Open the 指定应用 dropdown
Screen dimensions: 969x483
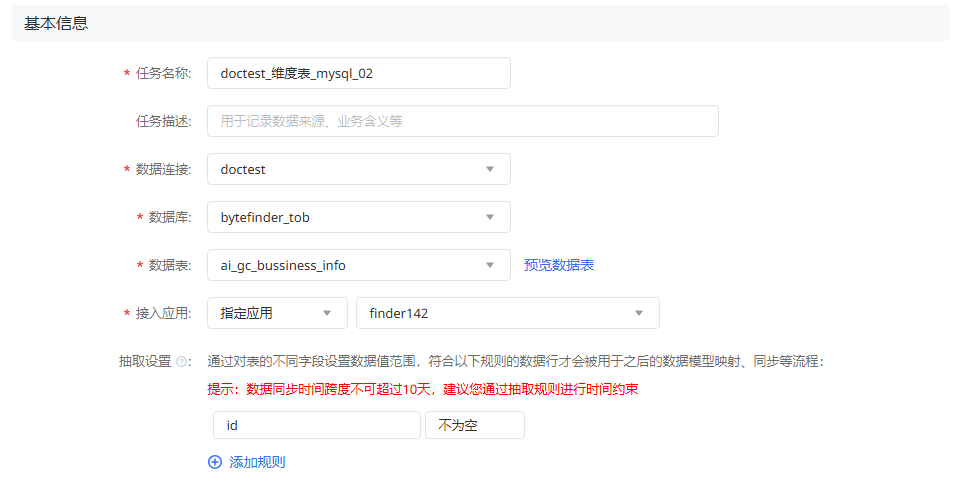pos(277,313)
